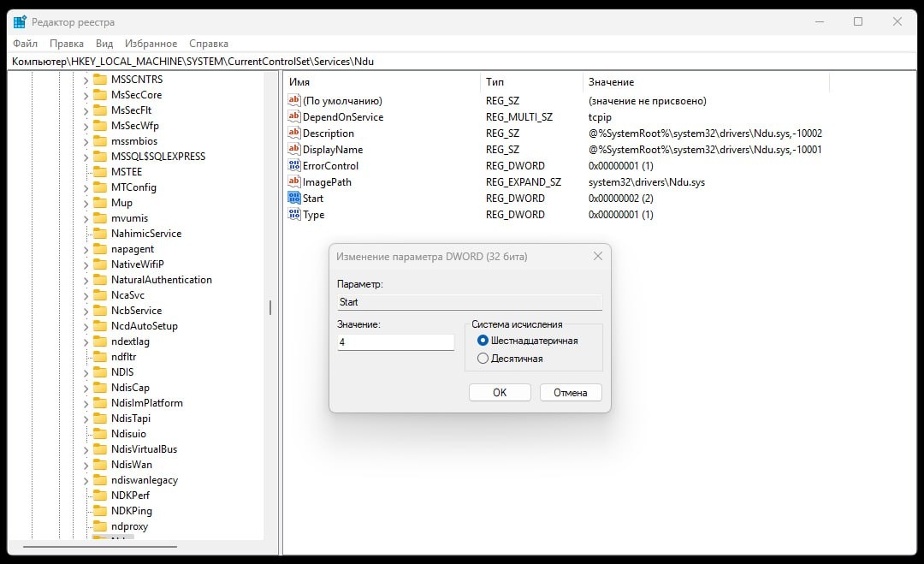Screen dimensions: 924x564
Task: Click the Registry Editor app icon in title bar
Action: coord(20,21)
